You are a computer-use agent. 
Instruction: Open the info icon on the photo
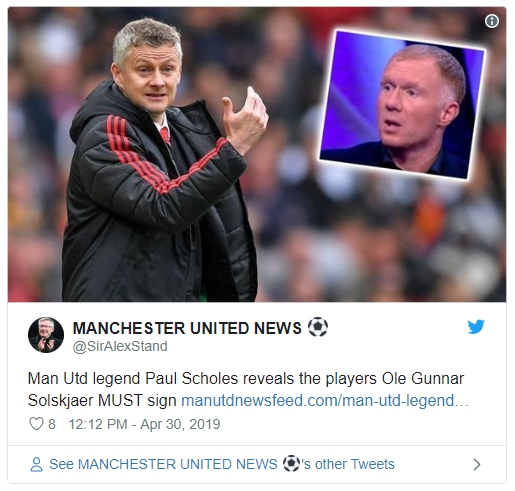[x=492, y=21]
